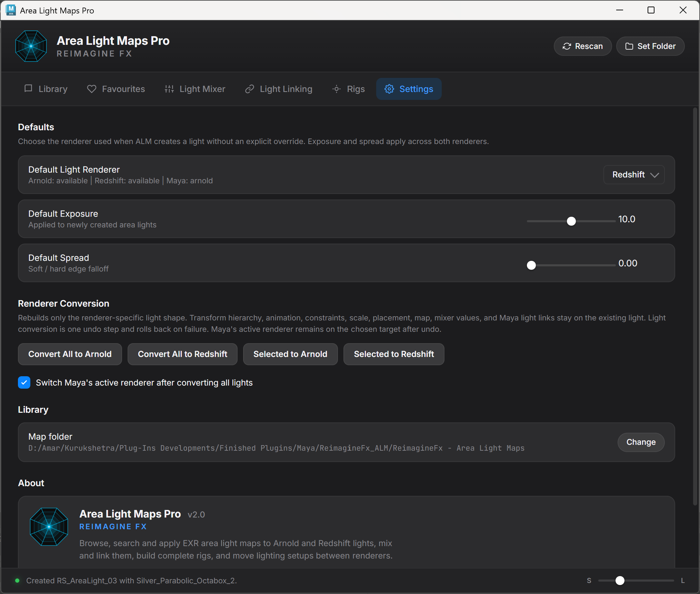Click Convert All to Redshift

[182, 354]
